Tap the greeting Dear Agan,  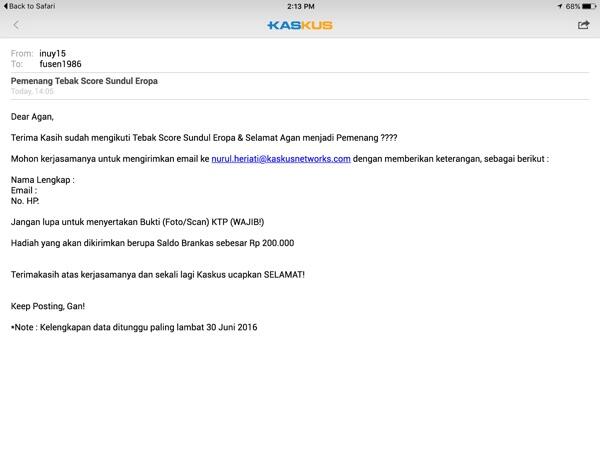[32, 117]
